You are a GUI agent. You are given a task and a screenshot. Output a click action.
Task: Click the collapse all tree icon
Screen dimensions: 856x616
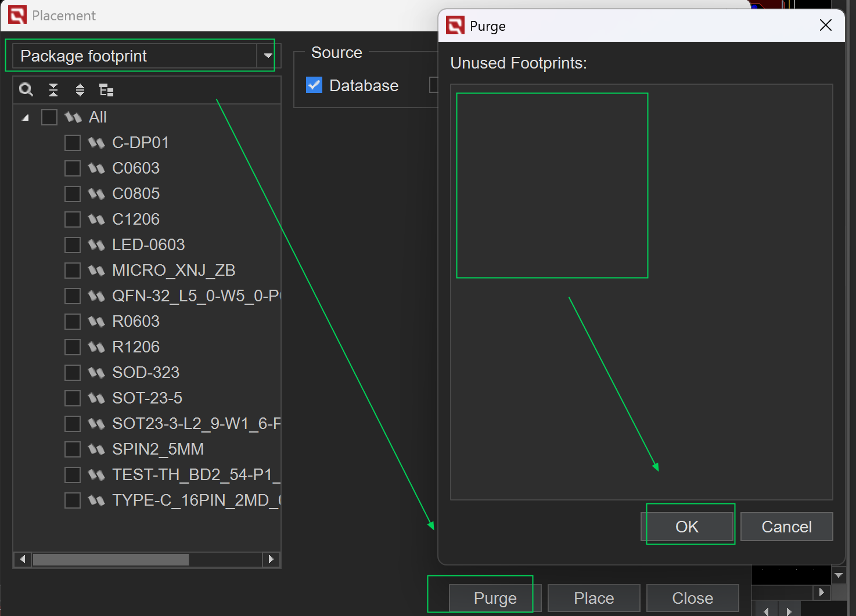[53, 89]
